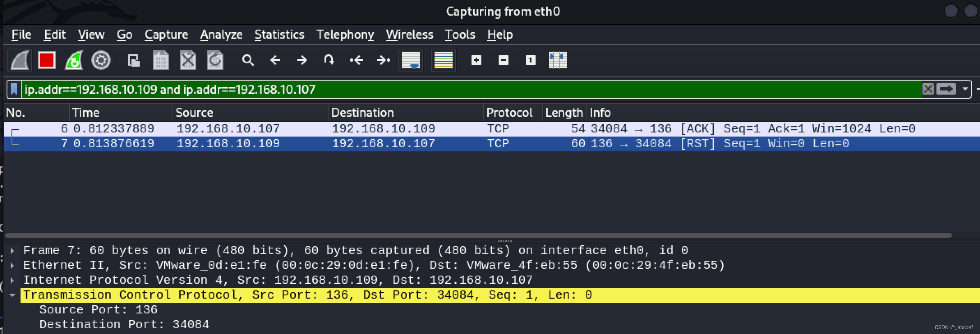
Task: Open the Wireless menu
Action: pyautogui.click(x=409, y=35)
